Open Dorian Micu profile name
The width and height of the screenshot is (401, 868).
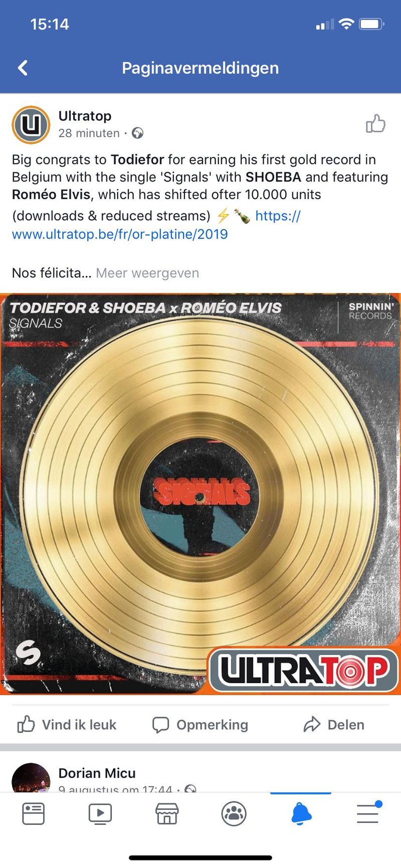[97, 773]
